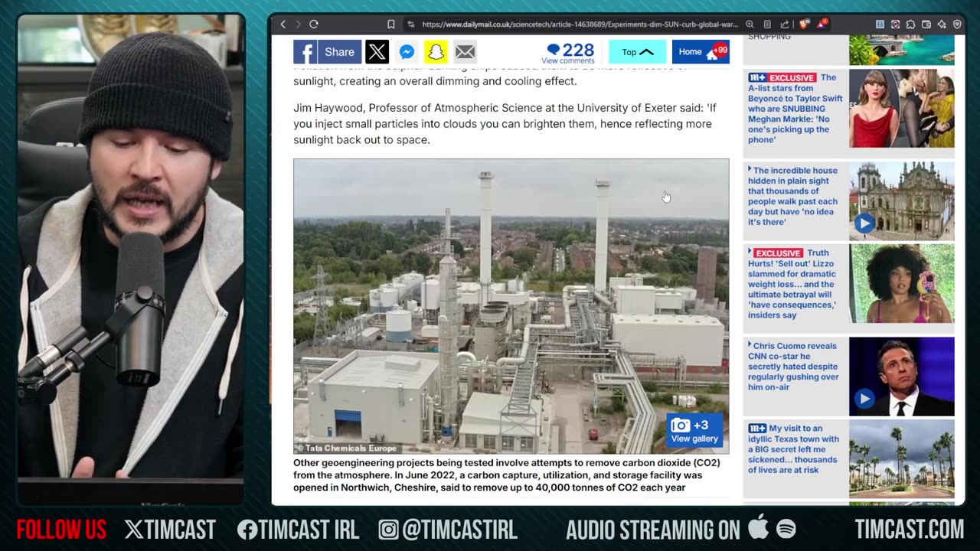Share article on Facebook
980x551 pixels.
[328, 52]
